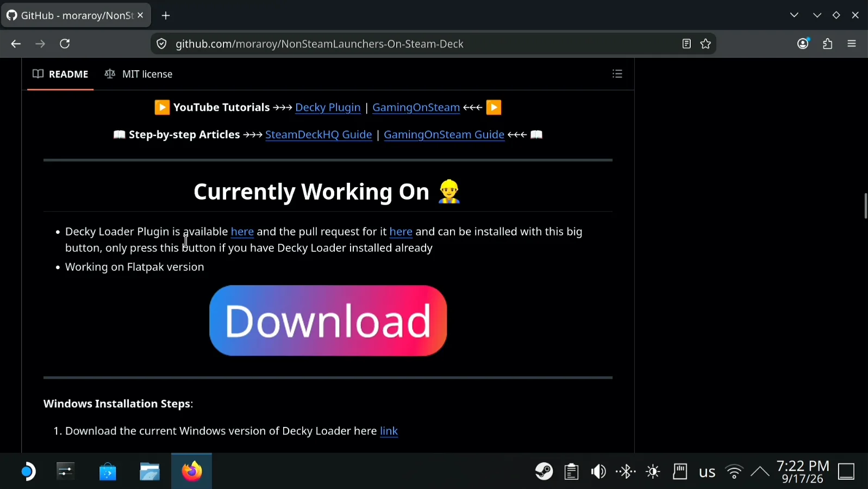Image resolution: width=868 pixels, height=489 pixels.
Task: Show desktop button in taskbar corner
Action: click(847, 472)
